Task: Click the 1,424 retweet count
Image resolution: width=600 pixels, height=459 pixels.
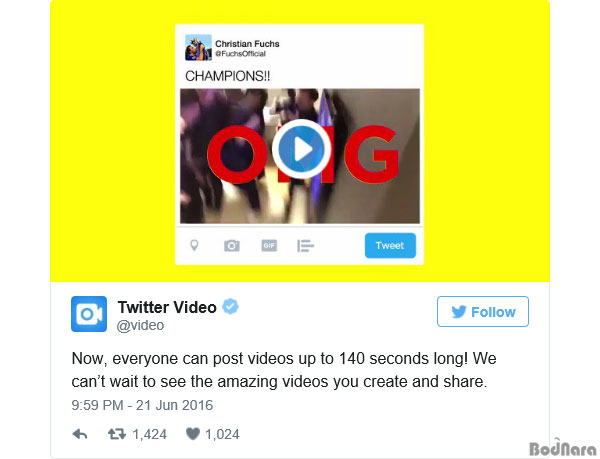Action: 150,434
